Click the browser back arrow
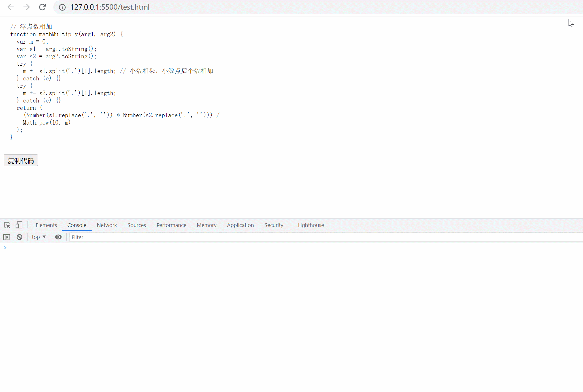Viewport: 583px width, 392px height. click(x=10, y=7)
